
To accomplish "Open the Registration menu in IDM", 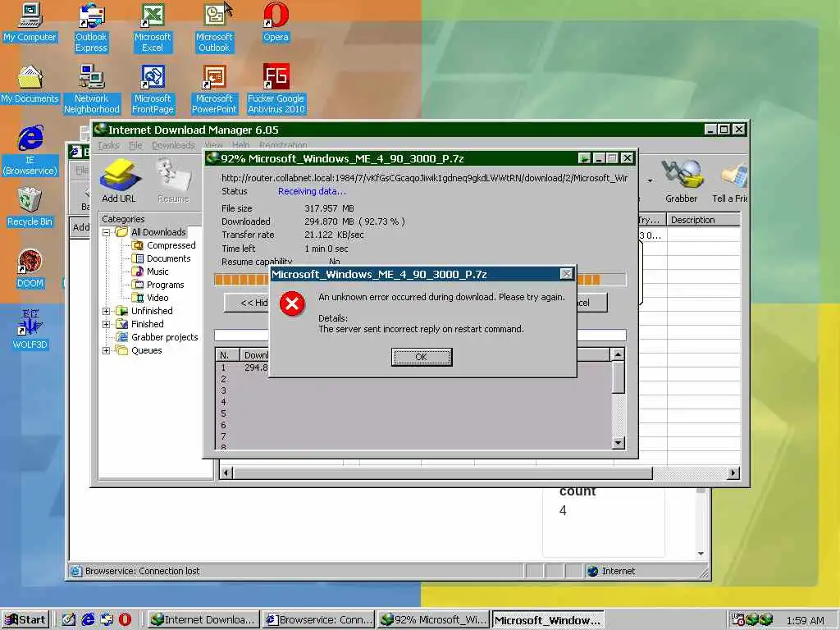I will pyautogui.click(x=283, y=145).
